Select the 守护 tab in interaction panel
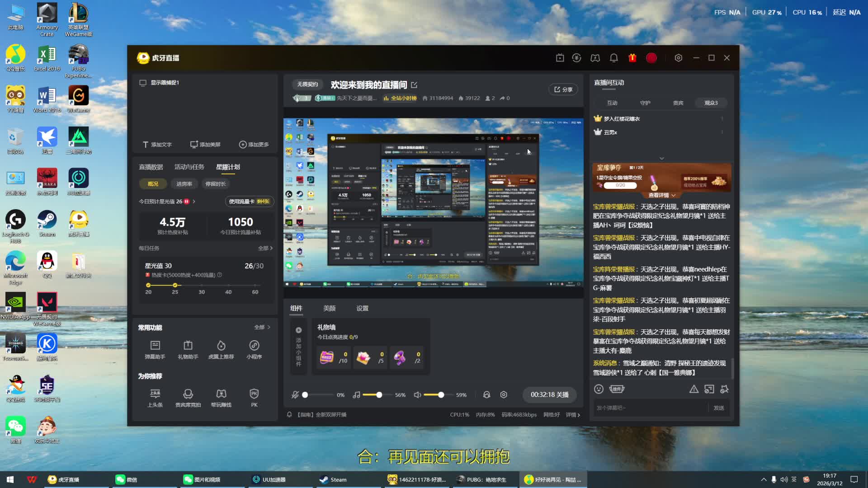868x488 pixels. tap(645, 103)
